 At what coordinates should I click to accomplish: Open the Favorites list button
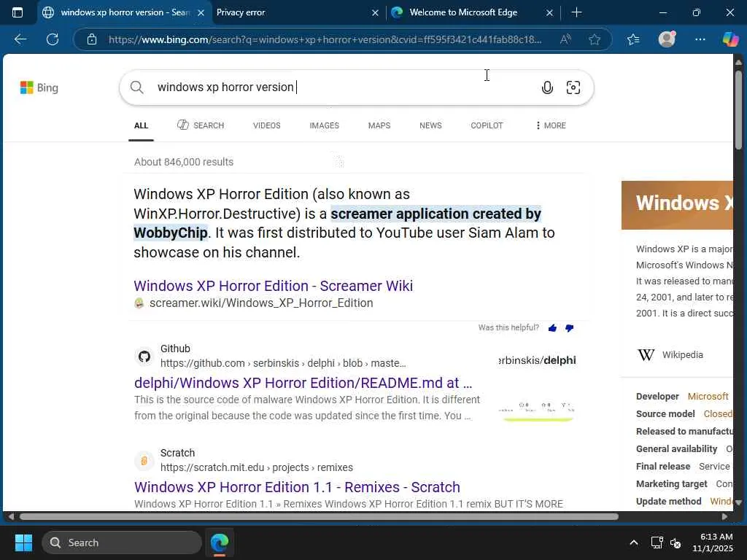pyautogui.click(x=633, y=39)
